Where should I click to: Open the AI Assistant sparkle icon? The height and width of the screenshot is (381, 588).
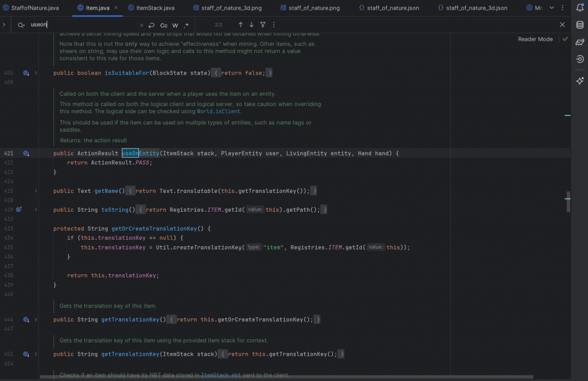(x=580, y=81)
